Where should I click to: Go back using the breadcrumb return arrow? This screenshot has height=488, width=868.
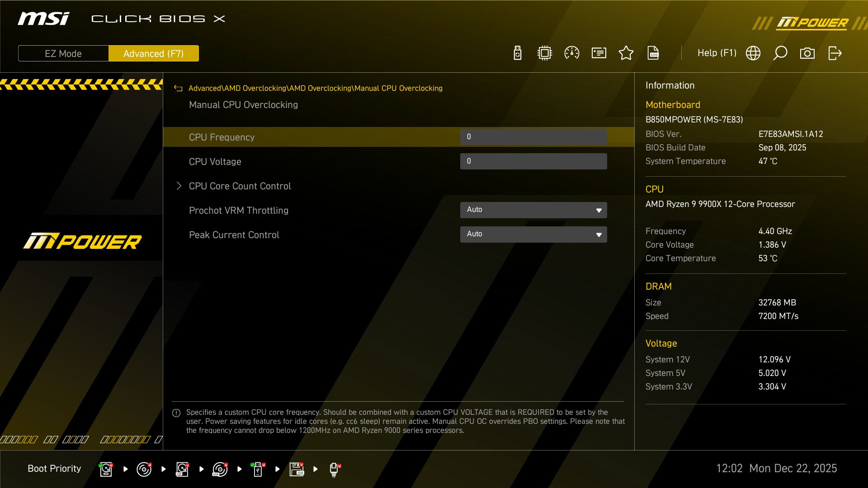[178, 88]
